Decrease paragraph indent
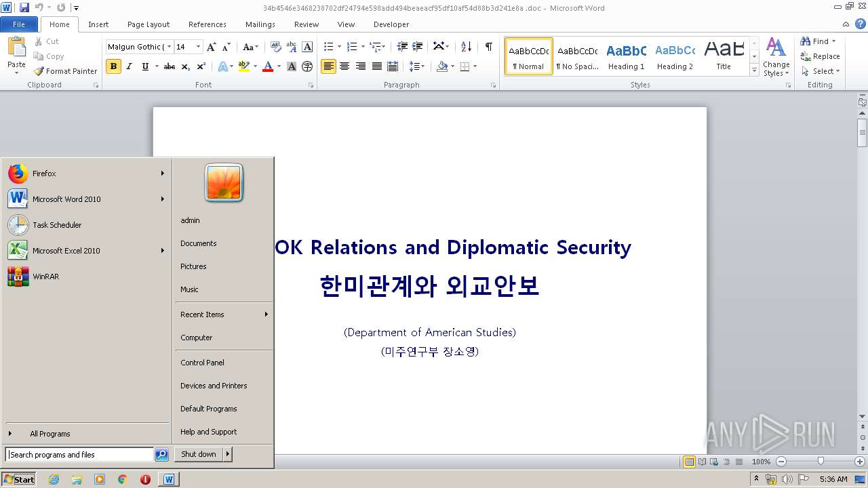The image size is (868, 488). pos(402,47)
